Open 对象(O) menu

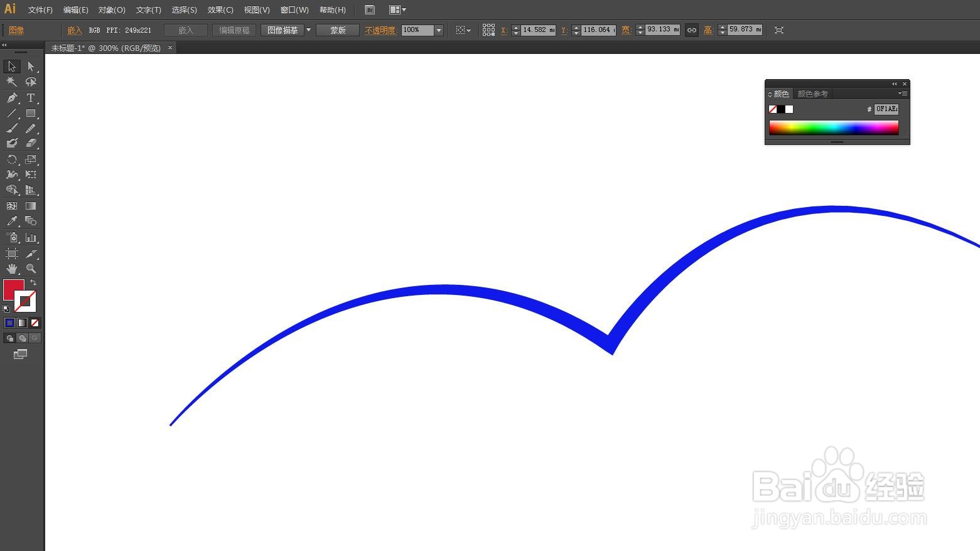[x=112, y=10]
